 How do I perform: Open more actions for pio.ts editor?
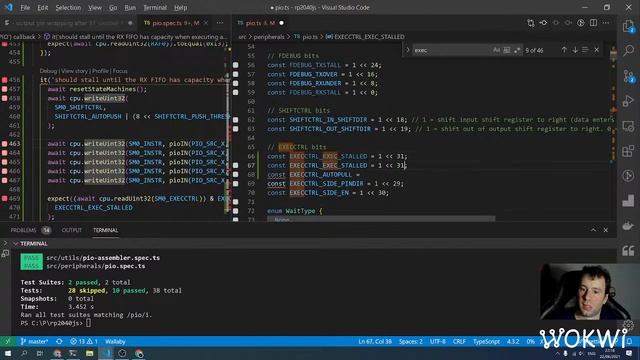coord(606,23)
